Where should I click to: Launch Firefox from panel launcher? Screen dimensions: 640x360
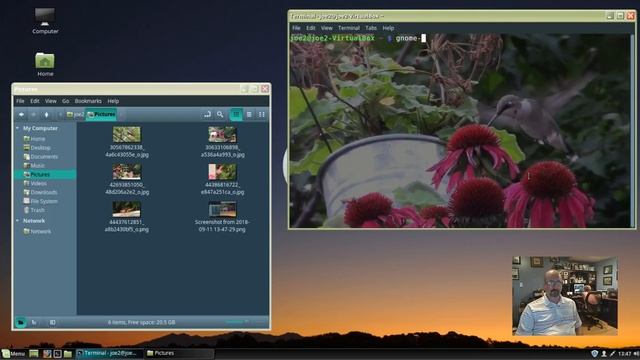[x=47, y=353]
